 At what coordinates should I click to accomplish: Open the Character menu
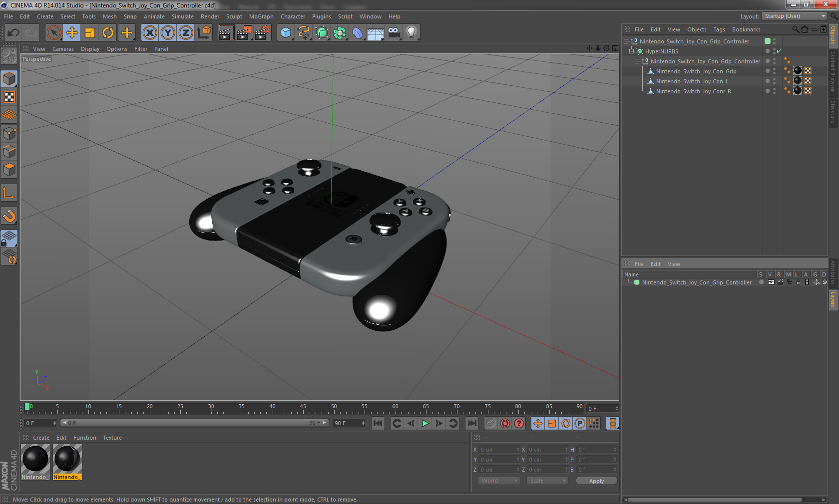pos(293,16)
